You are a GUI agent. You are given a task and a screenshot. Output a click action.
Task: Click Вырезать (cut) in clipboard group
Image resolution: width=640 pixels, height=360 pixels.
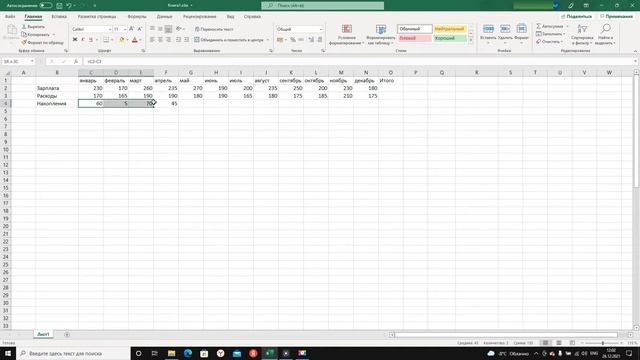coord(33,27)
